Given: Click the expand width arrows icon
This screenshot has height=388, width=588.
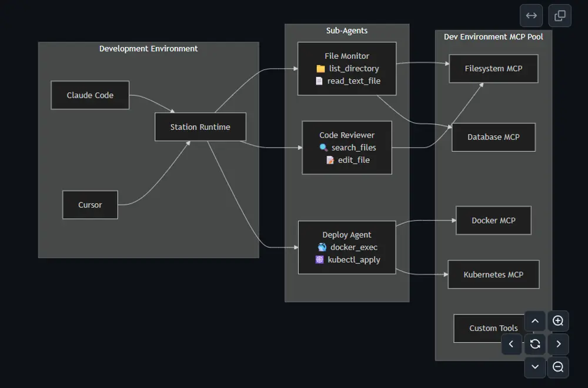Looking at the screenshot, I should [x=531, y=16].
